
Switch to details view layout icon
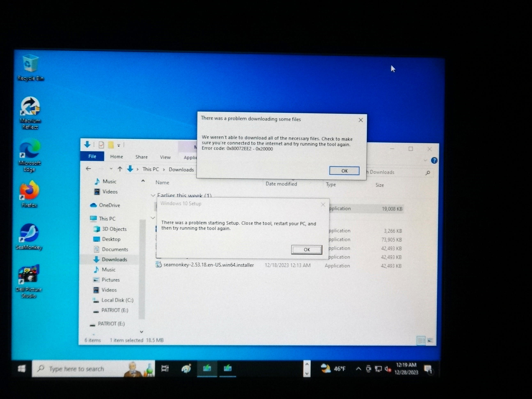coord(421,341)
